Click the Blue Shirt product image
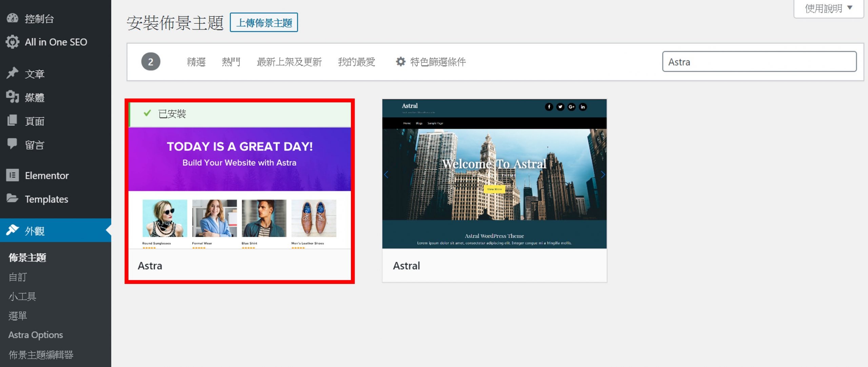Image resolution: width=868 pixels, height=367 pixels. click(264, 218)
